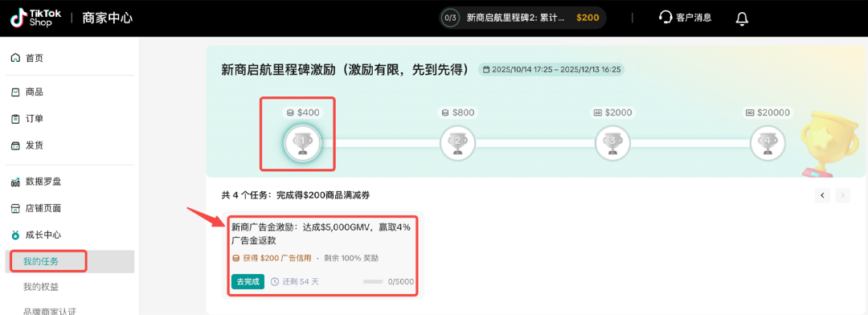Click the $800 reward label

coord(458,112)
